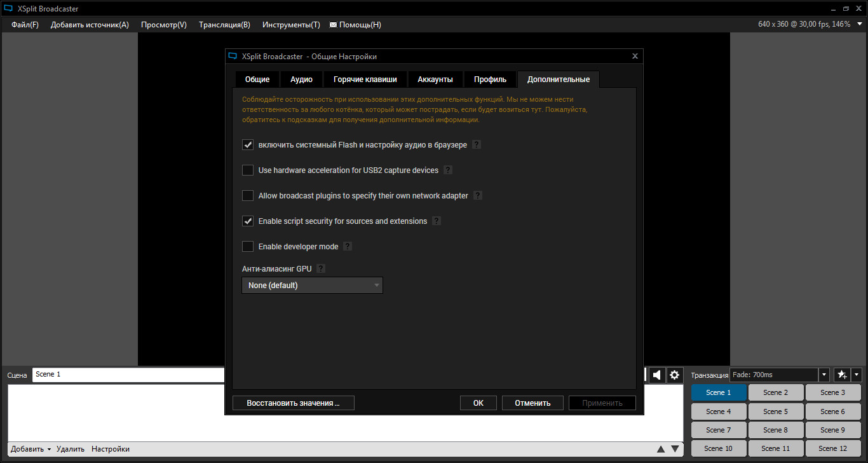The height and width of the screenshot is (463, 868).
Task: Open the Помощь(H) menu
Action: (356, 25)
